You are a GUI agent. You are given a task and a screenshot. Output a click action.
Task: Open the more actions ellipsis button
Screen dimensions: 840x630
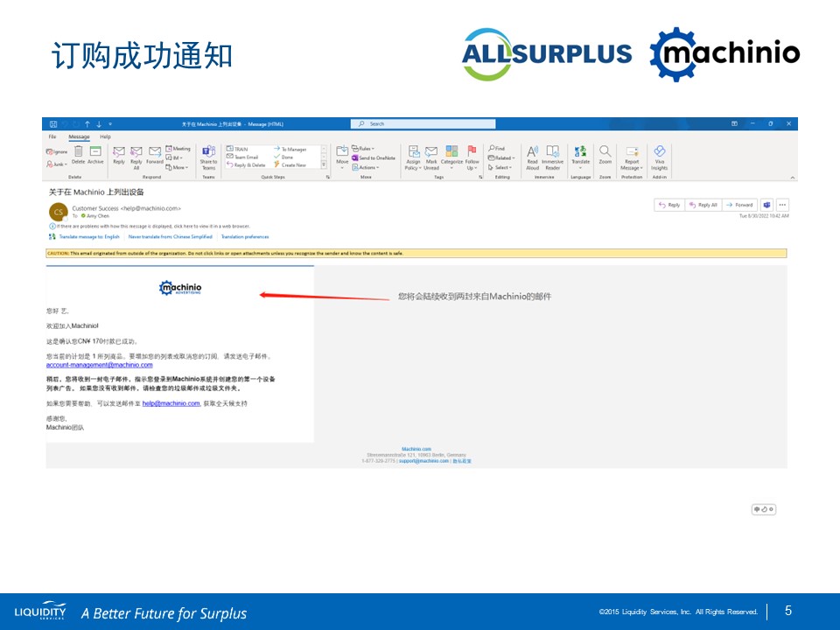[782, 205]
